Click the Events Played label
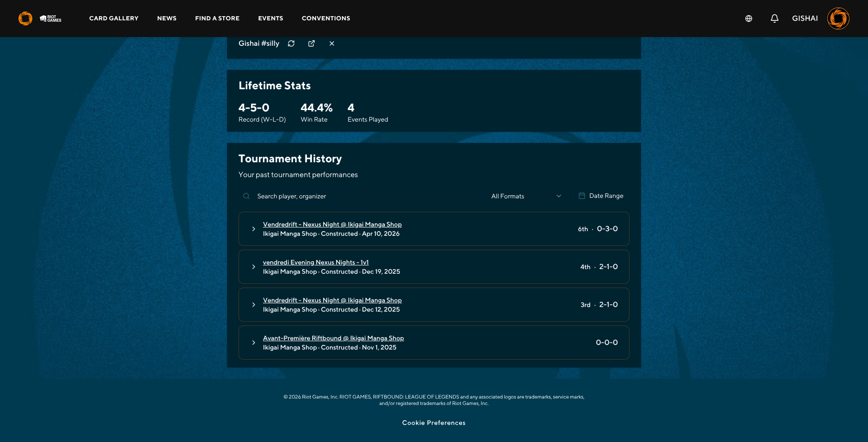868x442 pixels. click(368, 119)
